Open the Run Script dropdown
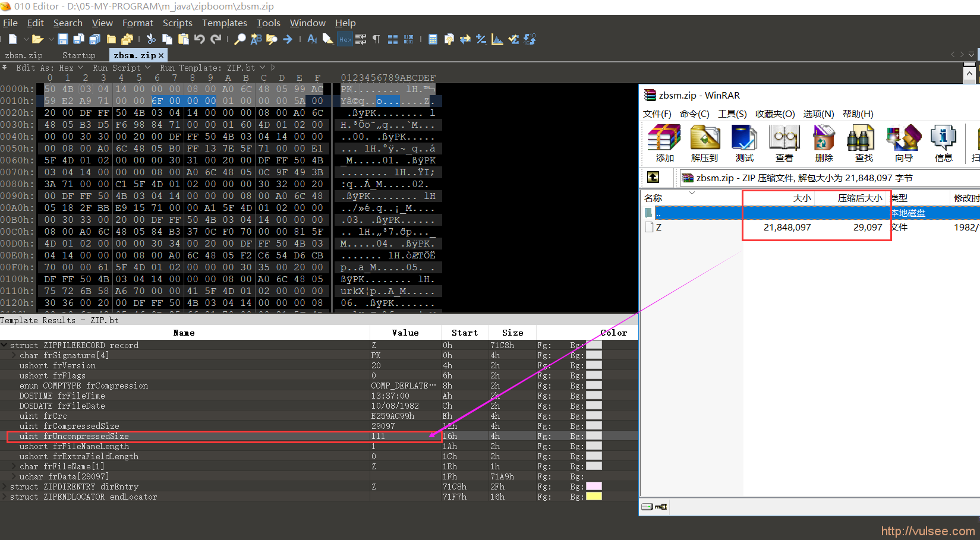Viewport: 980px width, 540px height. click(x=147, y=67)
